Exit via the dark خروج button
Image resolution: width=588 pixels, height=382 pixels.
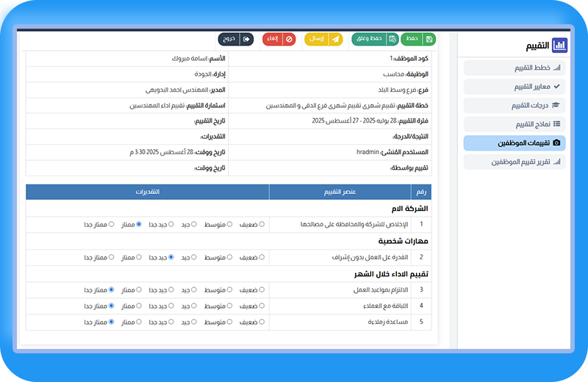click(236, 39)
